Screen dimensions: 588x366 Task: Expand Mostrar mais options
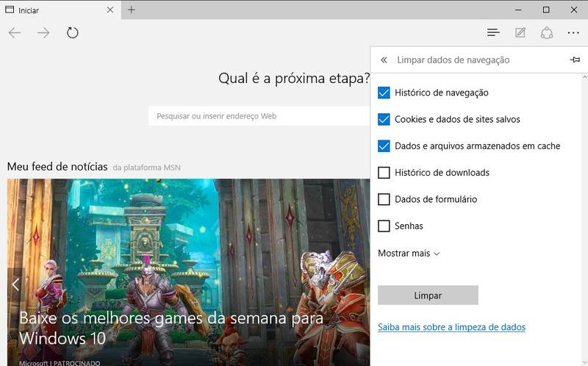click(409, 254)
